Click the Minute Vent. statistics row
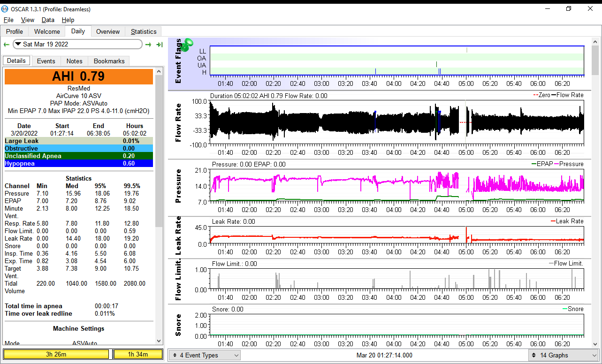 point(79,212)
